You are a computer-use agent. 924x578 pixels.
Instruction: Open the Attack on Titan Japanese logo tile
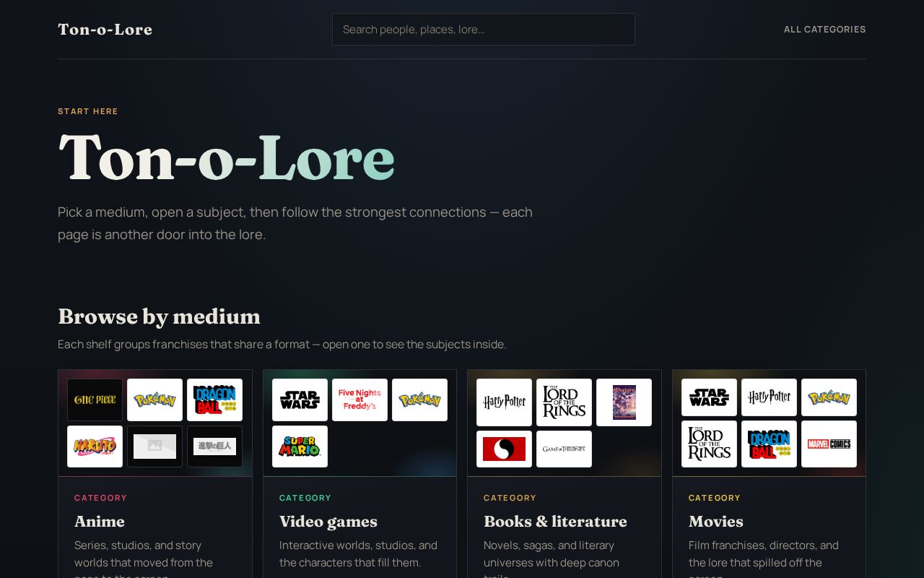(x=215, y=447)
